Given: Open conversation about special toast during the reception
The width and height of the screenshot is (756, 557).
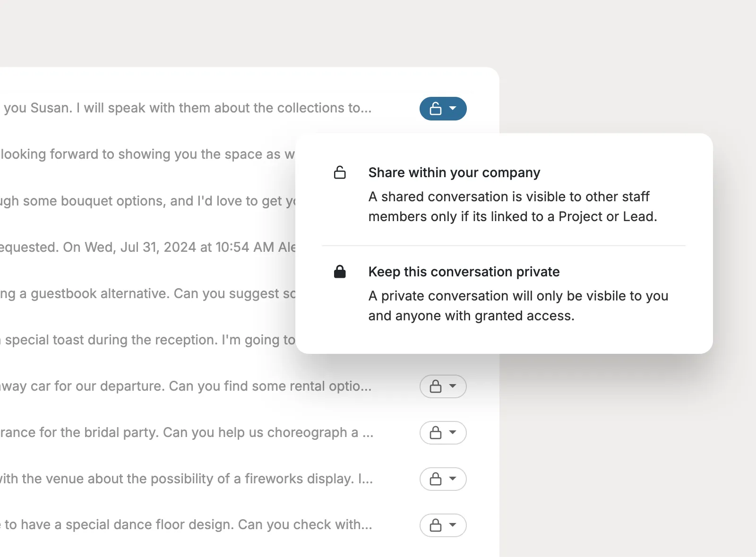Looking at the screenshot, I should point(147,340).
